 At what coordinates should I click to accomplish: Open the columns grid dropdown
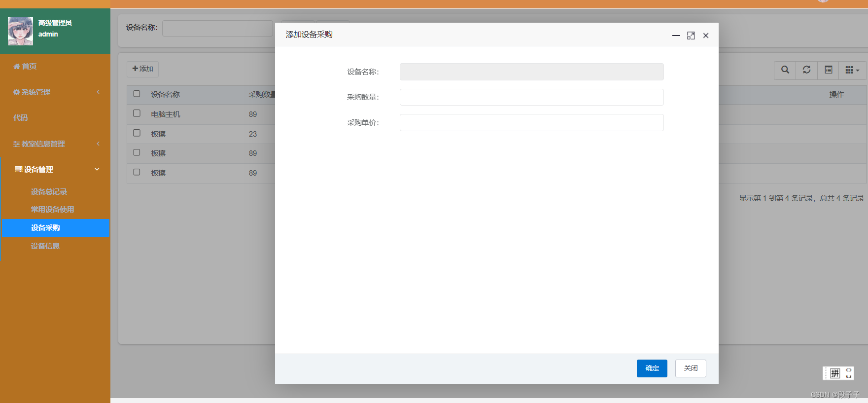(x=852, y=70)
